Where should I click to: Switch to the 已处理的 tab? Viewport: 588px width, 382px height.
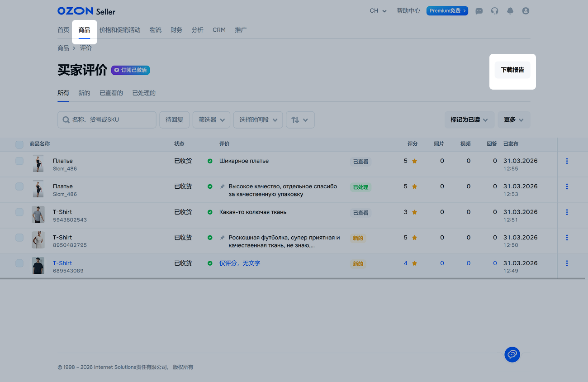click(144, 93)
